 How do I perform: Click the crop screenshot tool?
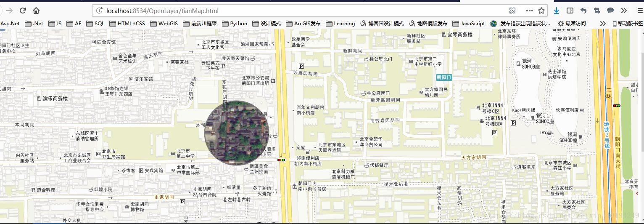[596, 11]
